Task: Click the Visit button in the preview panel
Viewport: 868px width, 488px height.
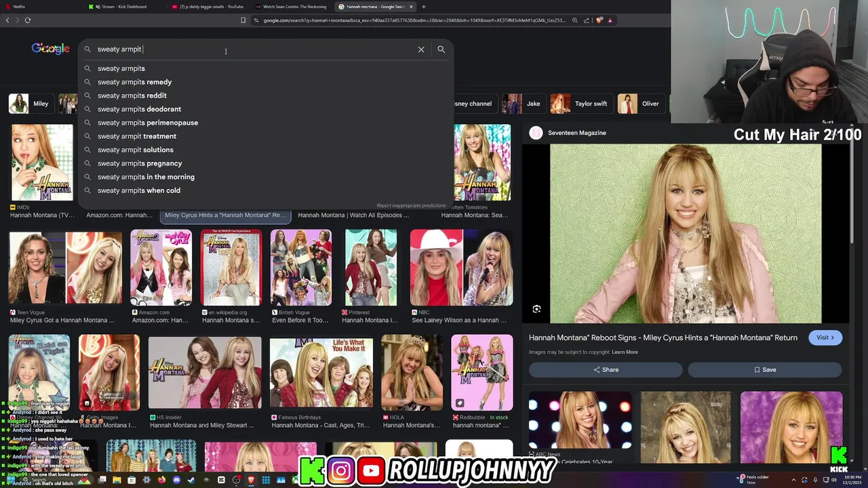Action: pos(825,338)
